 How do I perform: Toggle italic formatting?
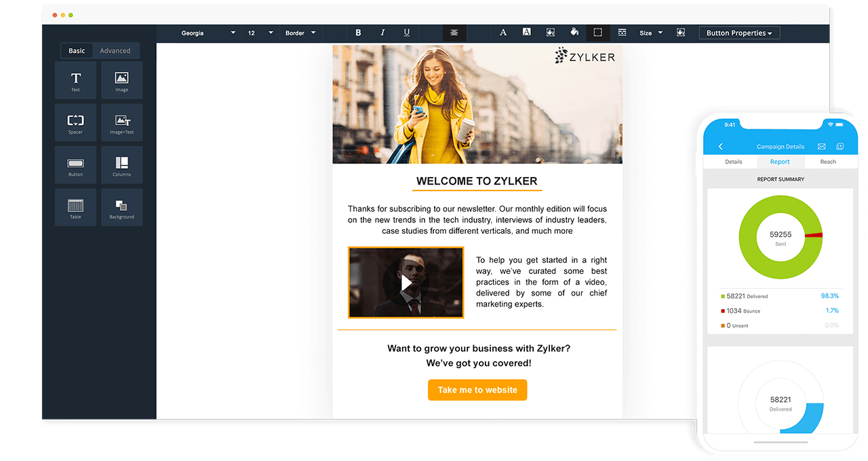point(382,33)
